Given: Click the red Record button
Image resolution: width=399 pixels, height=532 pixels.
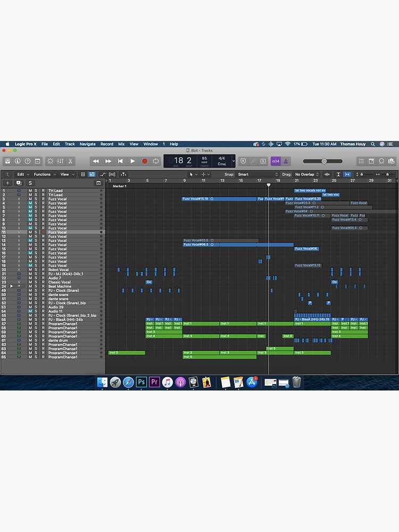Looking at the screenshot, I should pos(144,161).
